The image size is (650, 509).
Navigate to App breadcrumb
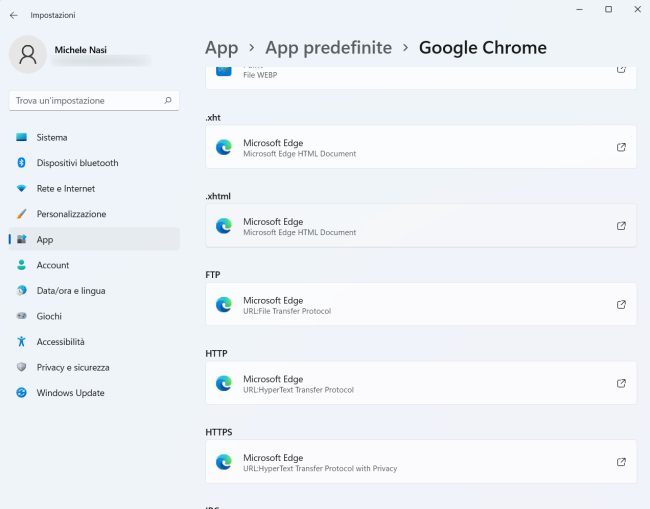click(222, 48)
